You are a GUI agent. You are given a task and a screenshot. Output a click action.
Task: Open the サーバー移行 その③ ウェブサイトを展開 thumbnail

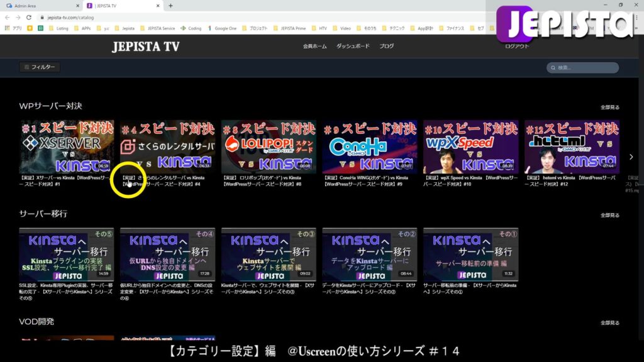click(269, 255)
